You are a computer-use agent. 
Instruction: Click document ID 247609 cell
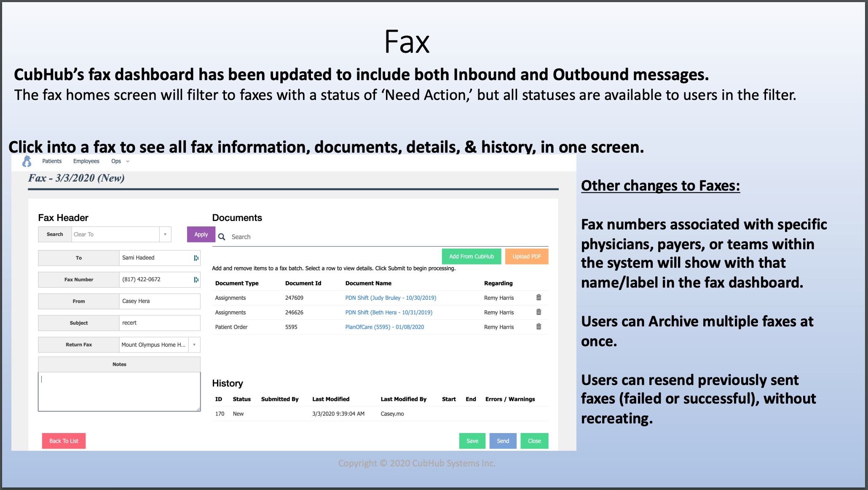(x=294, y=298)
